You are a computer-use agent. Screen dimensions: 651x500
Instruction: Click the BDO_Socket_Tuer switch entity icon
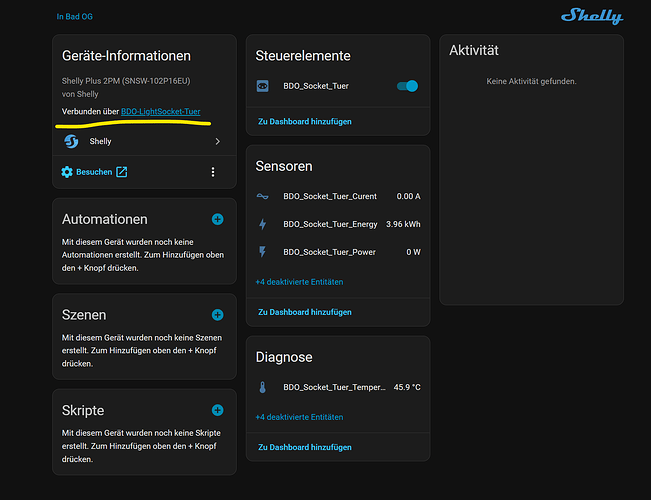click(263, 86)
